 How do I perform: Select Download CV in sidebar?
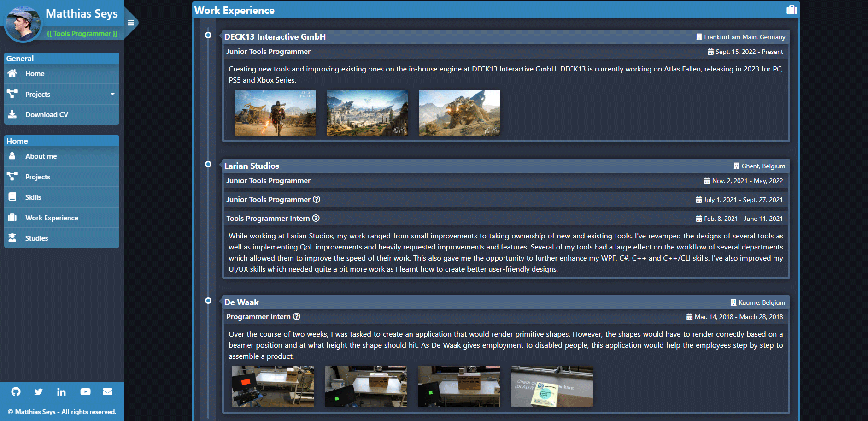pyautogui.click(x=62, y=114)
